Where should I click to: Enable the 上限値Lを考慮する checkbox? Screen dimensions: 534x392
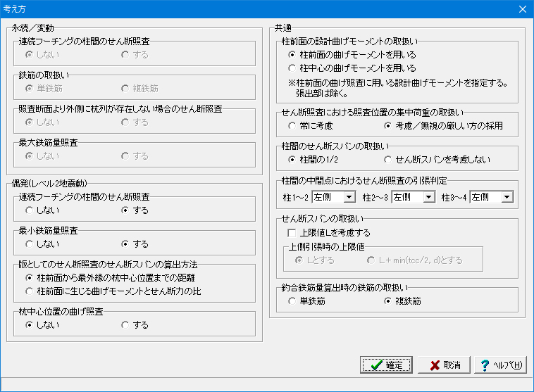(329, 233)
